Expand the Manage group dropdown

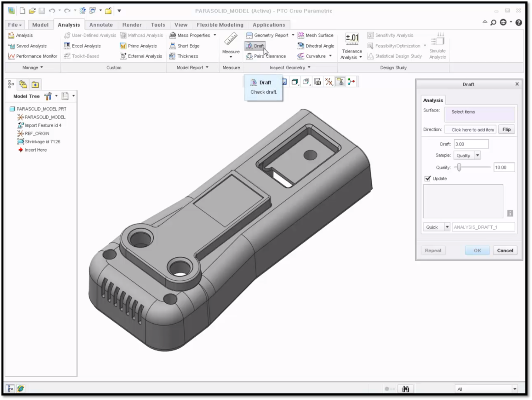click(x=33, y=67)
